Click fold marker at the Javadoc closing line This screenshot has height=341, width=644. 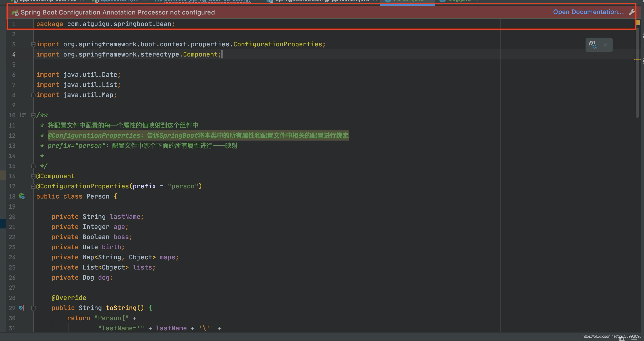pyautogui.click(x=33, y=166)
